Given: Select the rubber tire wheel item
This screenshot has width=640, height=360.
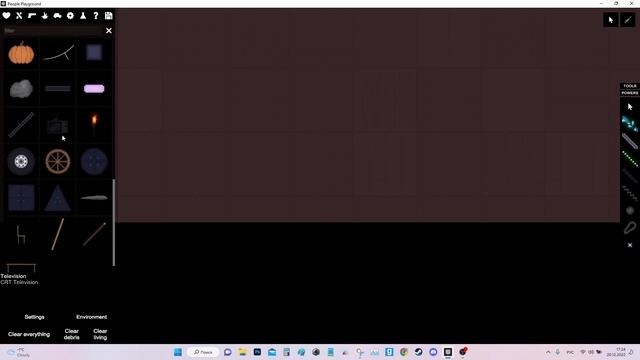Looking at the screenshot, I should [21, 161].
